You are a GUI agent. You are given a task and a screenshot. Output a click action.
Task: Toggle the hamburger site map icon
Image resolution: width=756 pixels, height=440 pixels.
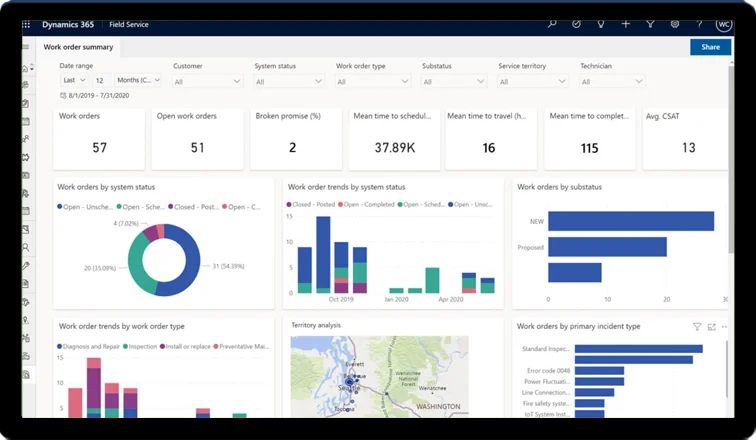[x=26, y=47]
